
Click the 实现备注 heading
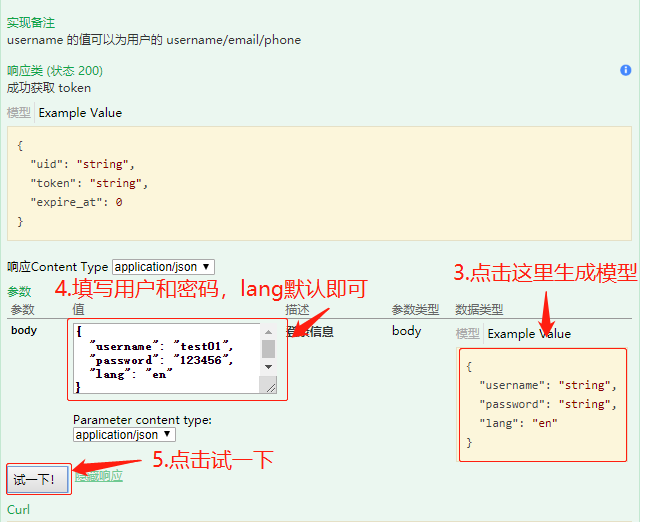(x=31, y=22)
